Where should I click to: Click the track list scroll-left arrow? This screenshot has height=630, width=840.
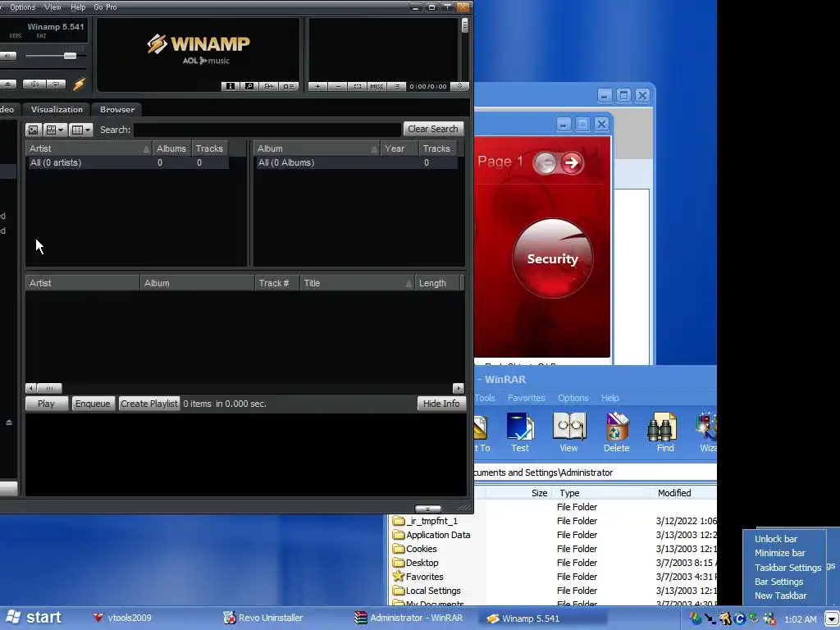click(31, 388)
